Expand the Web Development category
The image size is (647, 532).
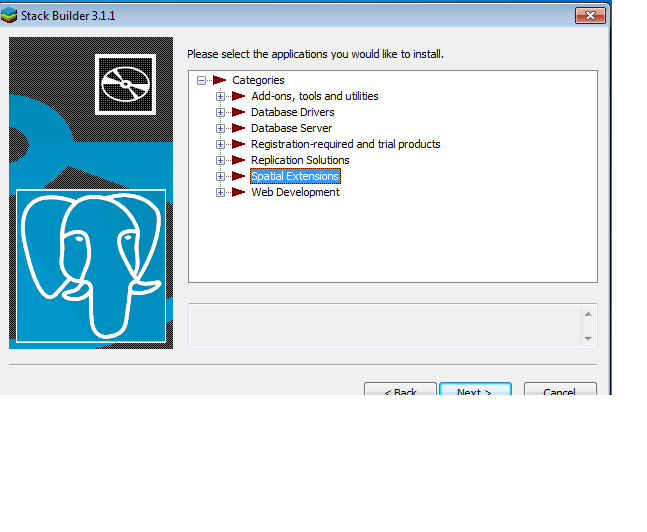click(x=220, y=193)
